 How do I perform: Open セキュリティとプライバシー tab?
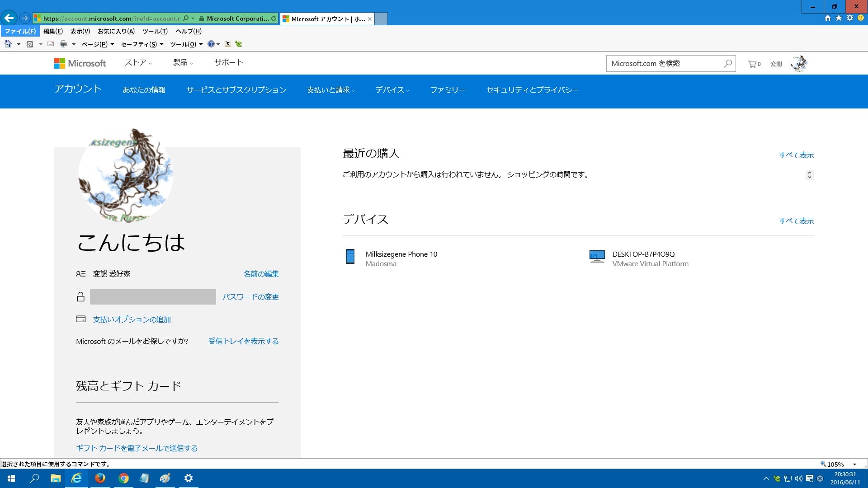coord(533,90)
